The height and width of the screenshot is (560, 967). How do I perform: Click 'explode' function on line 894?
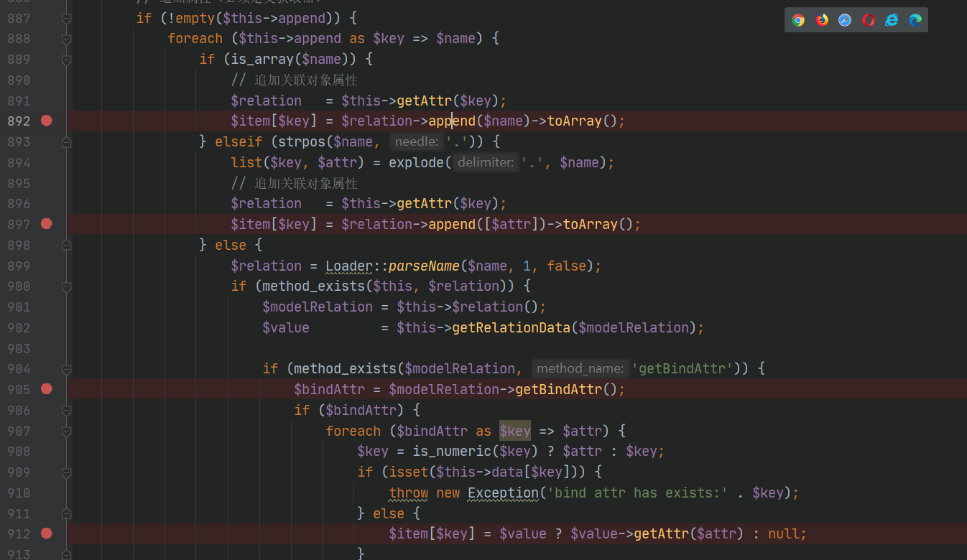click(416, 163)
